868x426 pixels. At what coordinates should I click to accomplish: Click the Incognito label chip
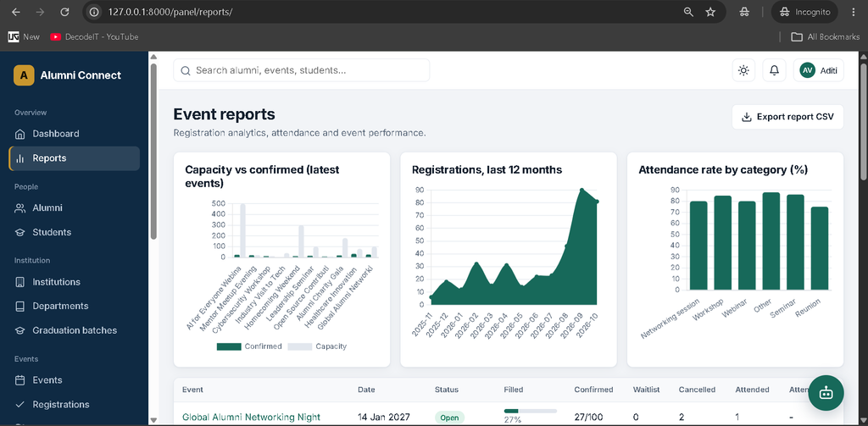(x=804, y=12)
